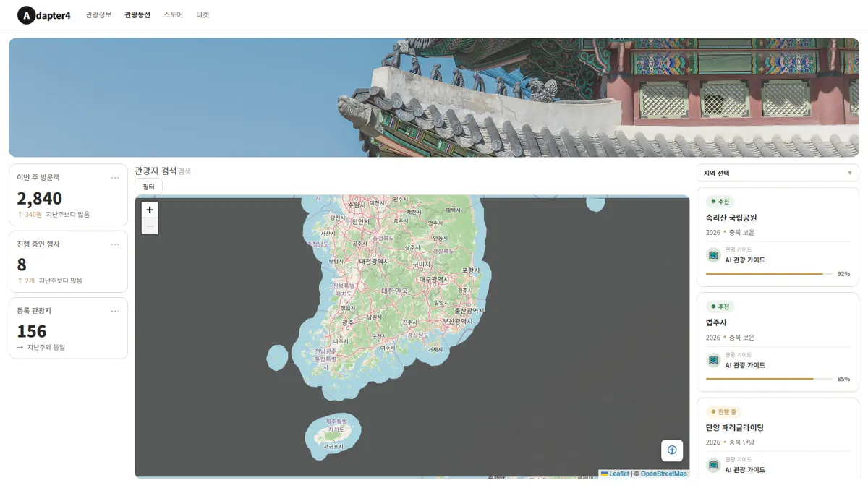Screen dimensions: 868x488
Task: Click the map locate crosshair button
Action: click(x=672, y=450)
